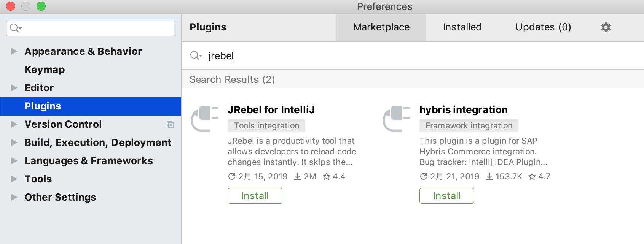
Task: Open the Updates (0) tab
Action: (x=543, y=27)
